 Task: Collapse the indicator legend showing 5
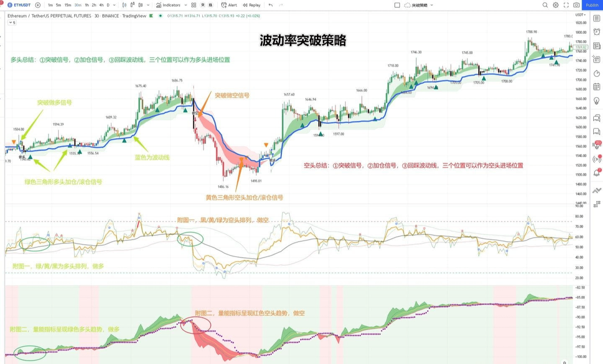(12, 23)
